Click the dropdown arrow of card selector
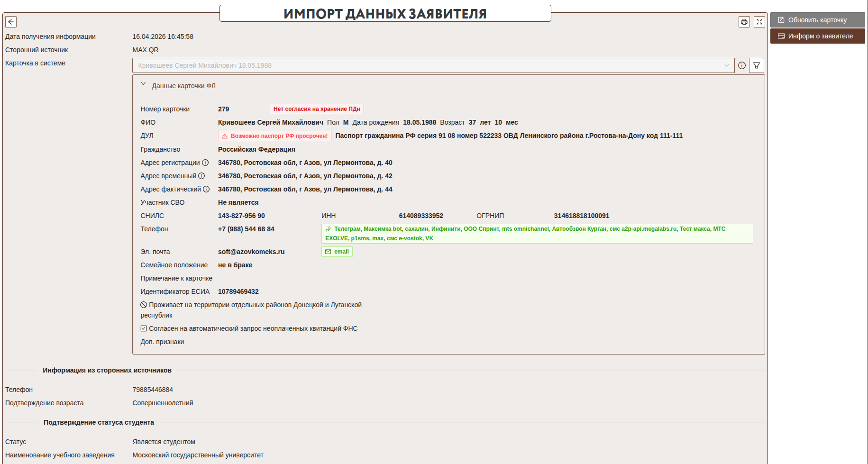868x464 pixels. pos(726,65)
